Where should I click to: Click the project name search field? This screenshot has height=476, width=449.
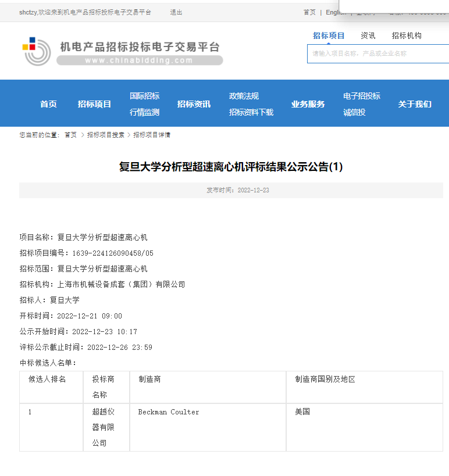(378, 53)
